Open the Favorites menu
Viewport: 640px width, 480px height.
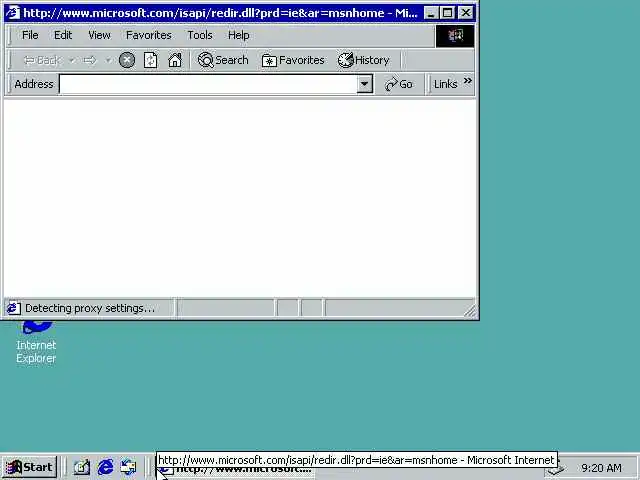pos(149,36)
